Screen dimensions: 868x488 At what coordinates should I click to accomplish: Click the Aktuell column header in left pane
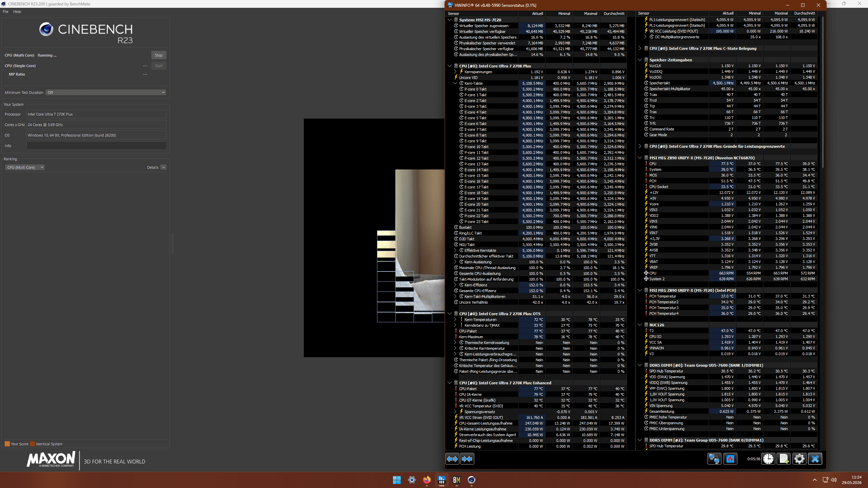(x=532, y=14)
